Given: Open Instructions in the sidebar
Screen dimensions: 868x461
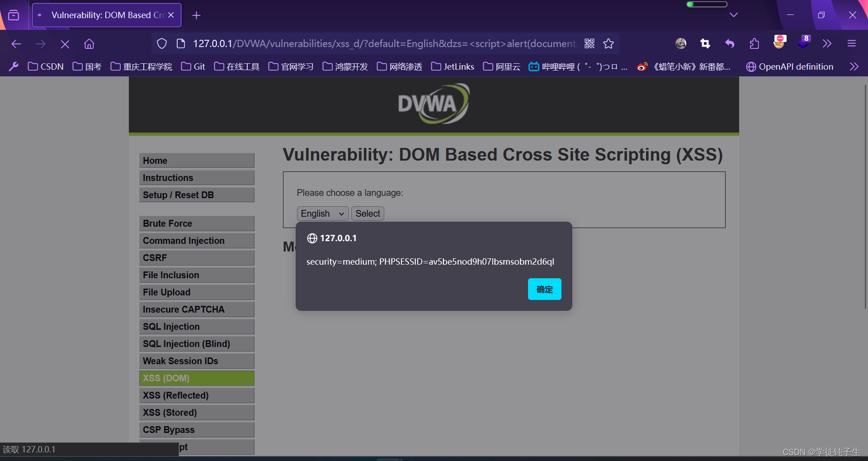Looking at the screenshot, I should click(x=197, y=178).
